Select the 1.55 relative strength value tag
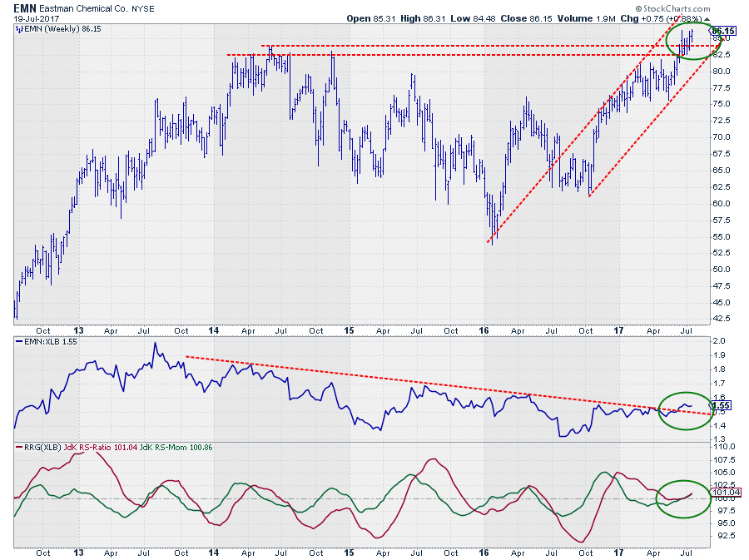 (723, 406)
